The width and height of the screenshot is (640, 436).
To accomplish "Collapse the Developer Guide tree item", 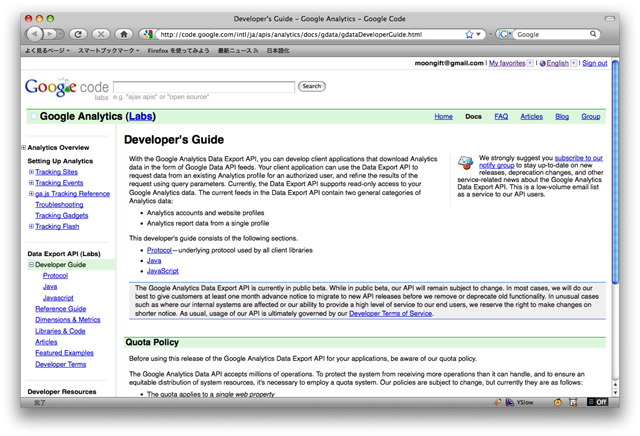I will point(31,265).
